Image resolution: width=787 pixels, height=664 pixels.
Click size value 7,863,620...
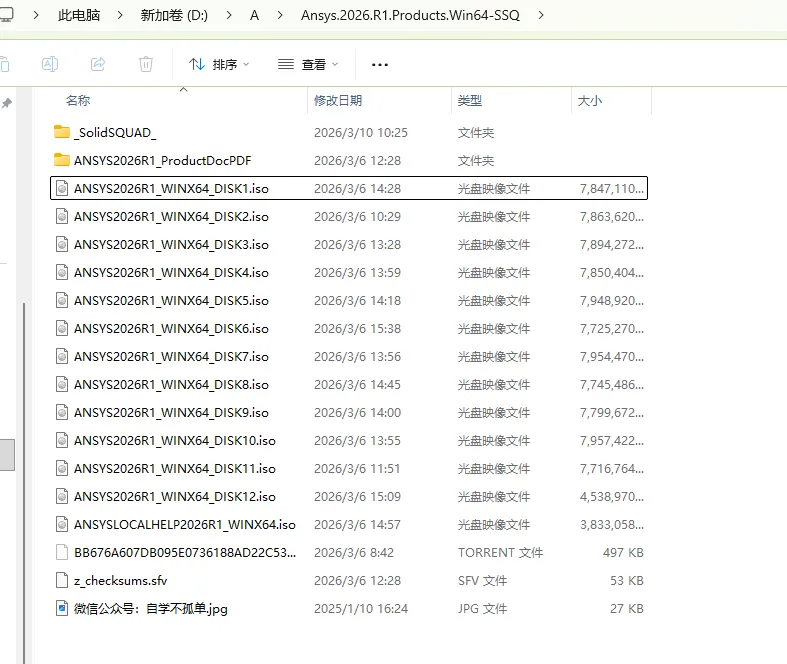click(612, 217)
